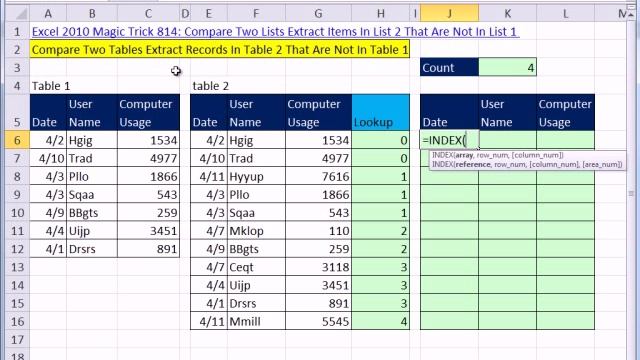The height and width of the screenshot is (360, 640).
Task: Select column B header
Action: pos(92,13)
